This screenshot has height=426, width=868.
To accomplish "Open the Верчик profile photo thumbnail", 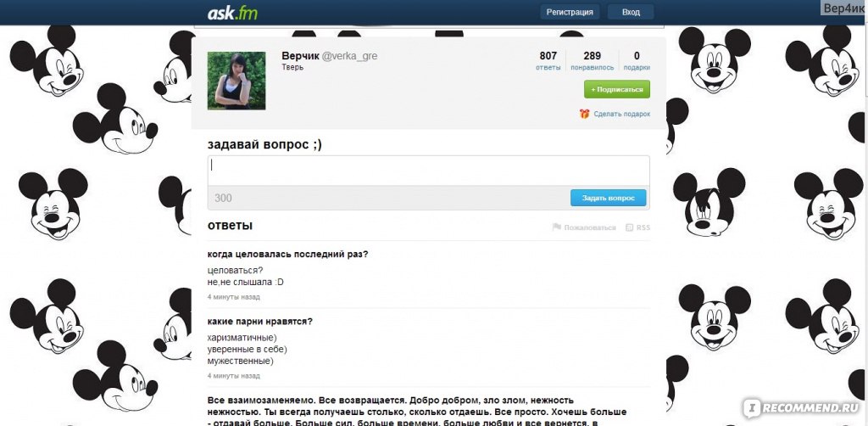I will click(x=236, y=81).
